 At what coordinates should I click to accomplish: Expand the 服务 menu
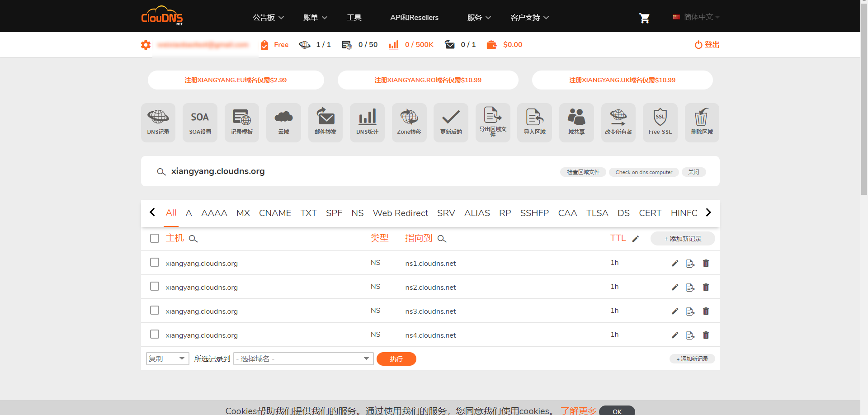[x=479, y=18]
